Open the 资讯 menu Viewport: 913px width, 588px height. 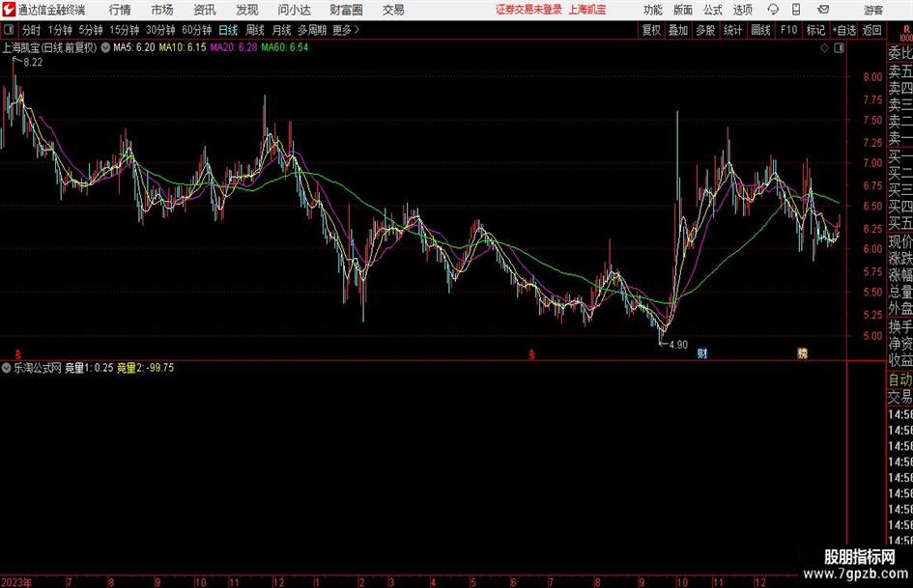click(205, 10)
